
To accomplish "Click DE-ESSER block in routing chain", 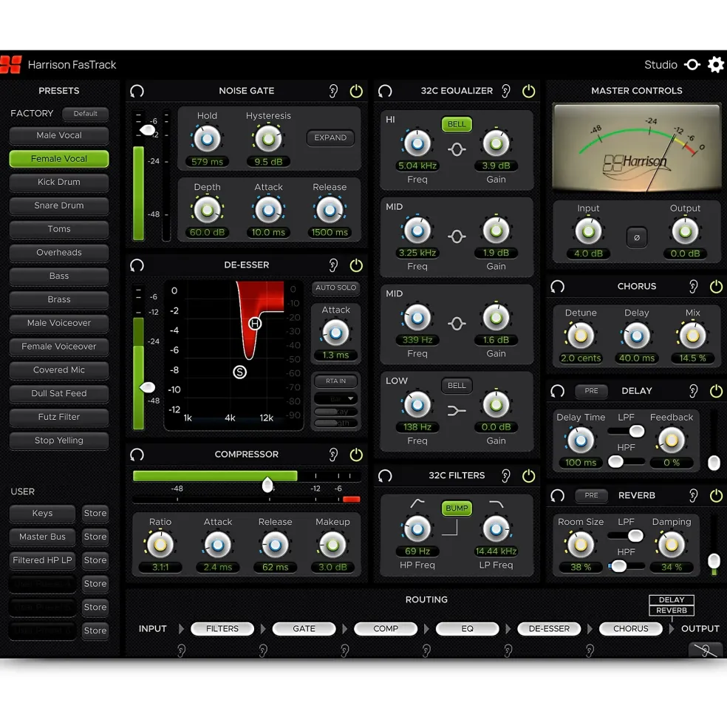I will coord(549,629).
